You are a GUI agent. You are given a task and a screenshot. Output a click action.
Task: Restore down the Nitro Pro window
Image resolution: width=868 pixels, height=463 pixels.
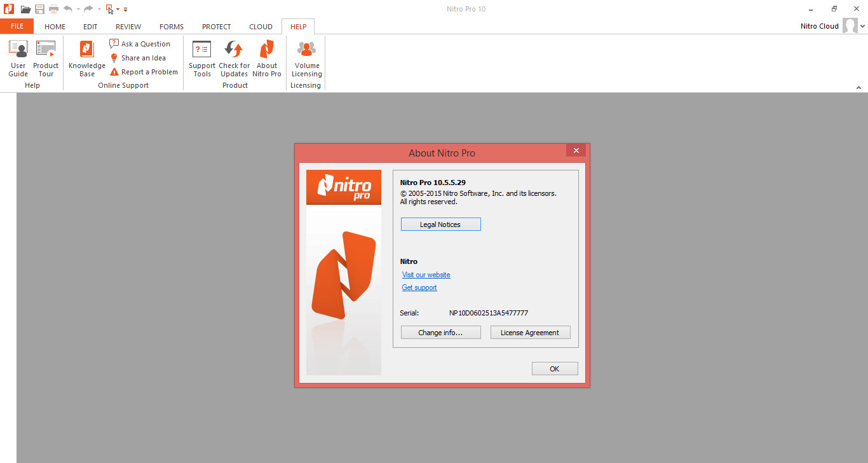pyautogui.click(x=834, y=9)
